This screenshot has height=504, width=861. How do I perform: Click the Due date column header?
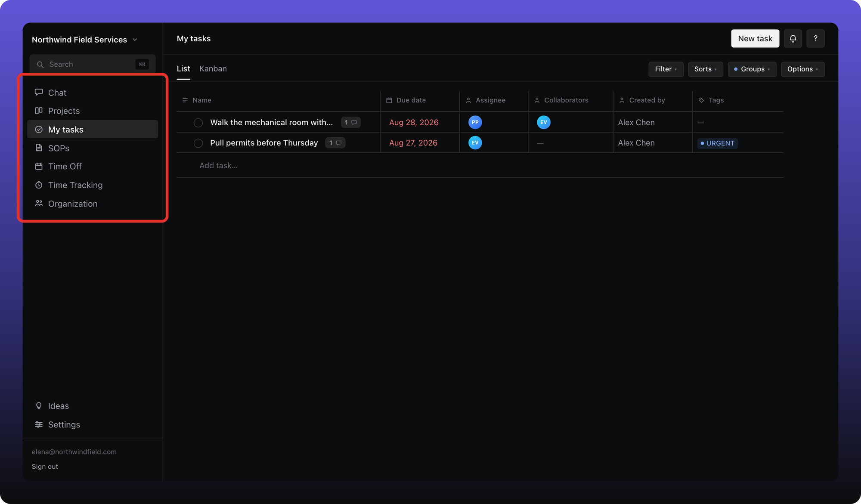click(420, 100)
